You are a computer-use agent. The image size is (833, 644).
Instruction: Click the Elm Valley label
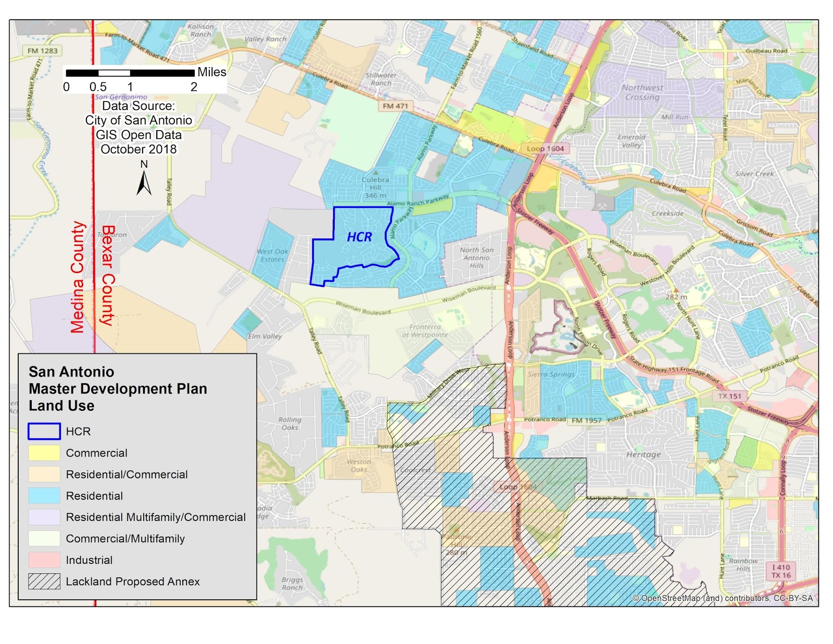[265, 336]
